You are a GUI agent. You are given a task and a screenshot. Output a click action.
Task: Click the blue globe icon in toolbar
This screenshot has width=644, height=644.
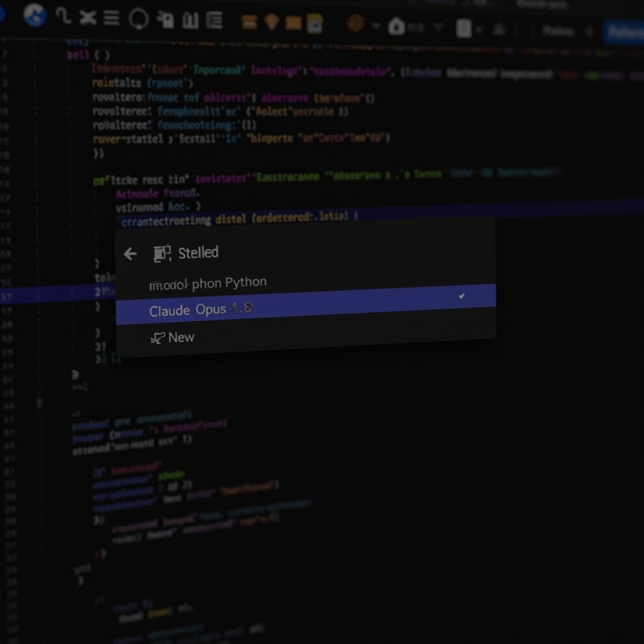pyautogui.click(x=35, y=15)
